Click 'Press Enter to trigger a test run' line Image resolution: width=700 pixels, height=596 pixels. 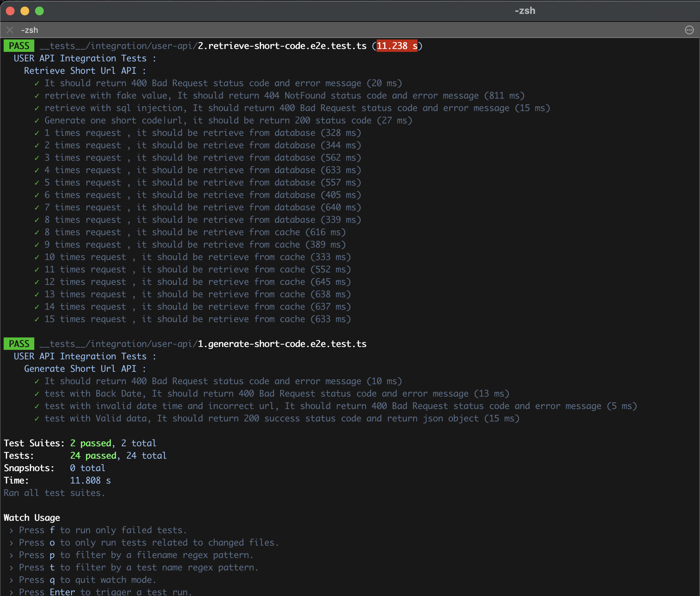point(101,592)
